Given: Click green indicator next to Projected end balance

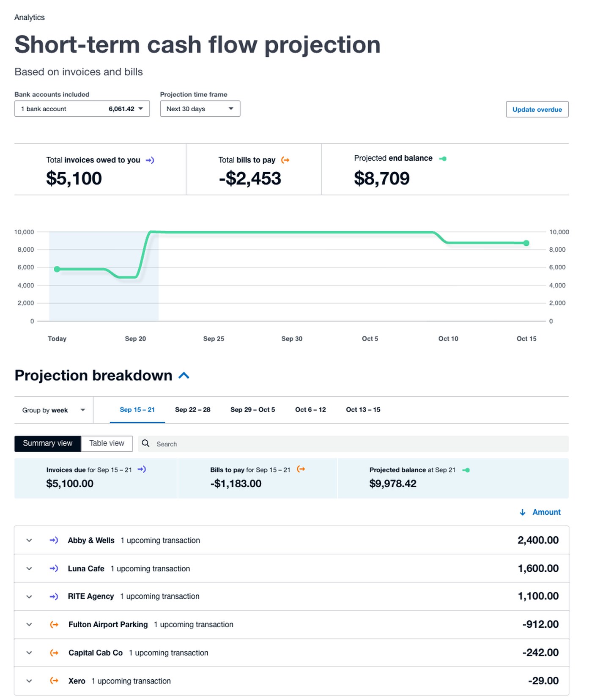Looking at the screenshot, I should (443, 159).
